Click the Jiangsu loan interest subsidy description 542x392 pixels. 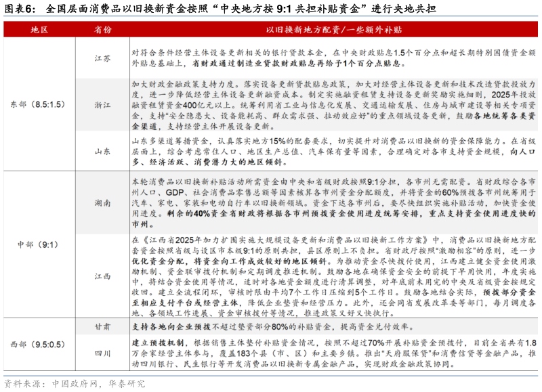tap(334, 58)
